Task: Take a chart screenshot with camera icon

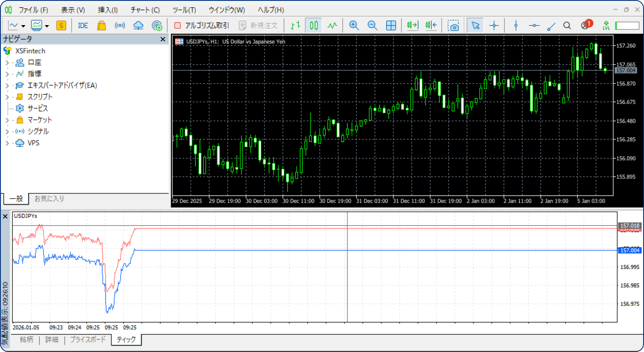Action: 453,26
